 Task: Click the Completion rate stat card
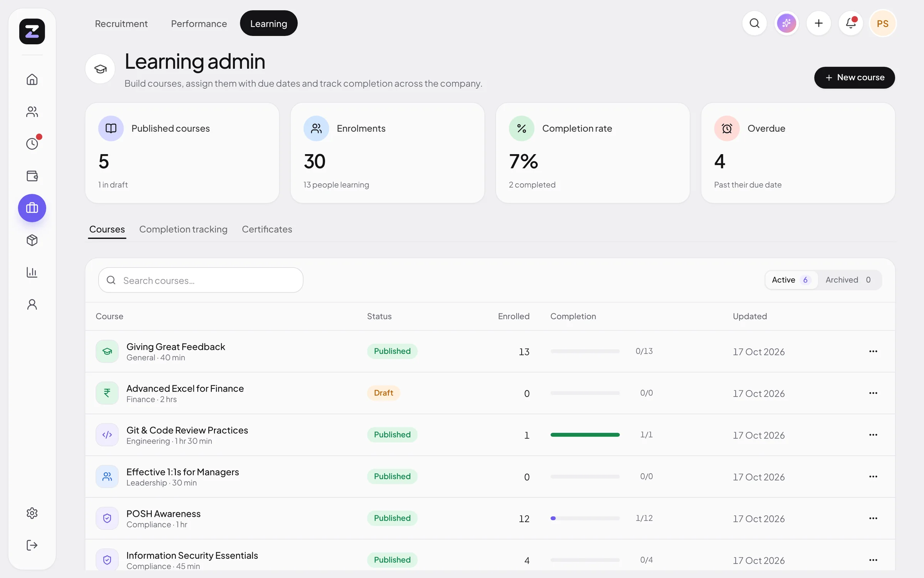(x=593, y=153)
